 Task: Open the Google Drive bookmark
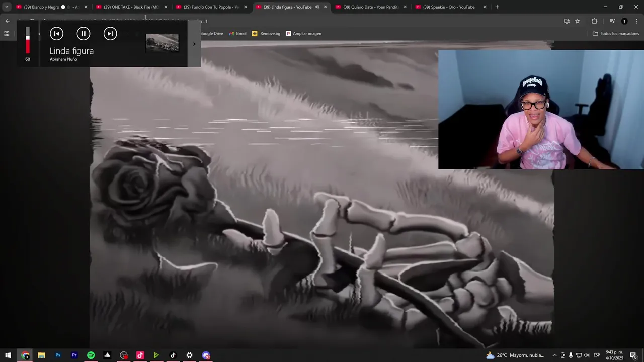click(211, 34)
